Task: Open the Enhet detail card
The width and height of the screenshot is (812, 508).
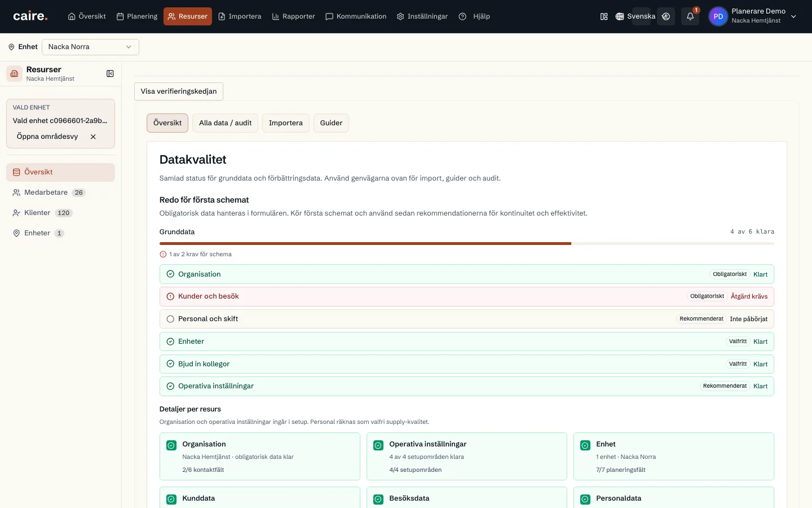Action: (674, 457)
